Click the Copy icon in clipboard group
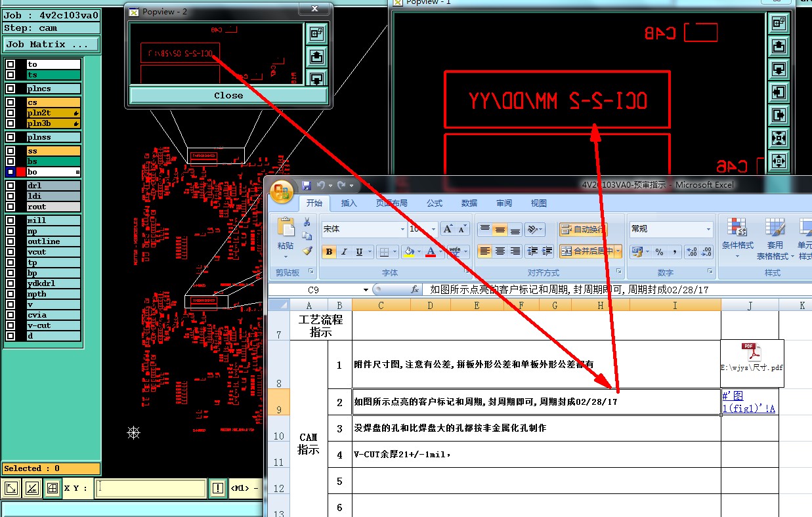The width and height of the screenshot is (812, 517). click(x=307, y=236)
